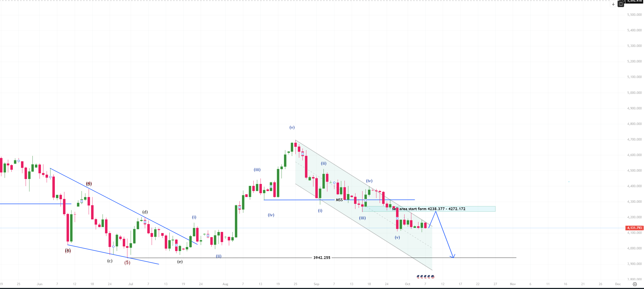Open chart settings gear at the bottom-right corner
The height and width of the screenshot is (289, 644).
pos(635,284)
